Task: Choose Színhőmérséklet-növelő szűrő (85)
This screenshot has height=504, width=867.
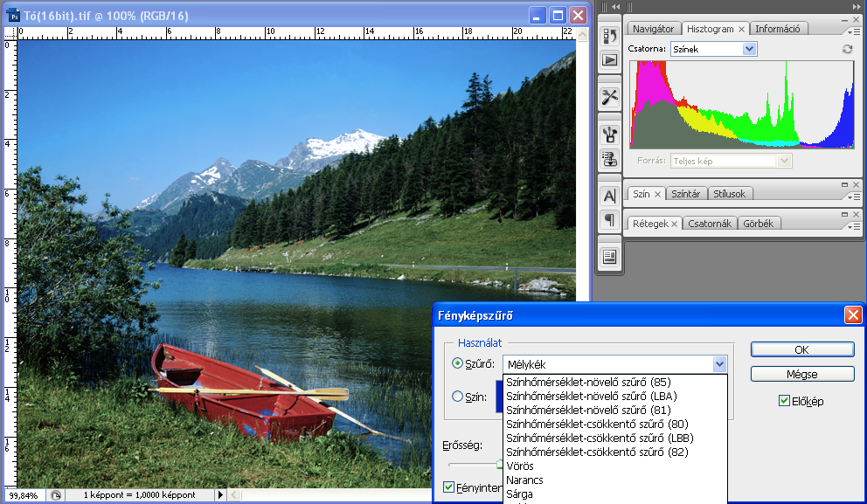Action: click(615, 382)
